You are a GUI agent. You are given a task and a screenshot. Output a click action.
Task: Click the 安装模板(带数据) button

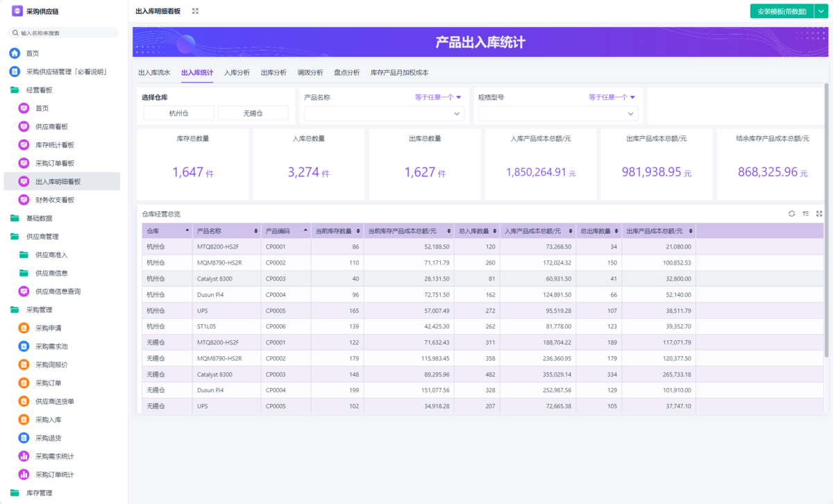(781, 11)
